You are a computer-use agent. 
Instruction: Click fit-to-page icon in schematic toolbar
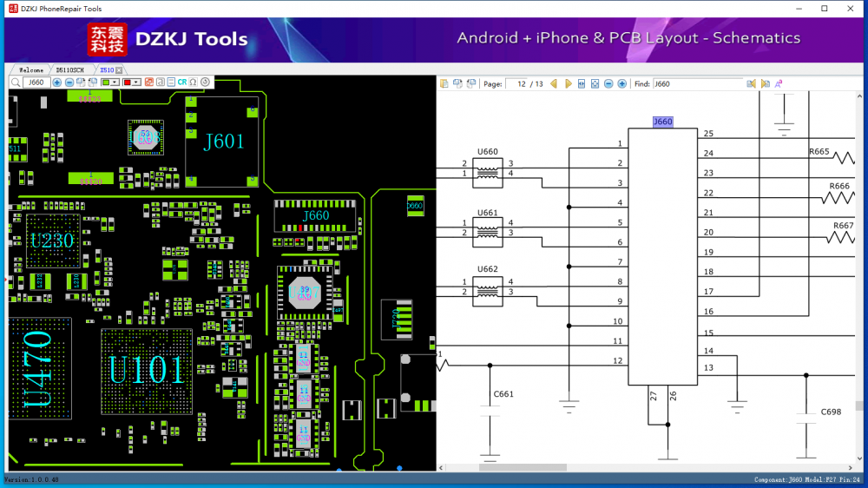coord(595,84)
